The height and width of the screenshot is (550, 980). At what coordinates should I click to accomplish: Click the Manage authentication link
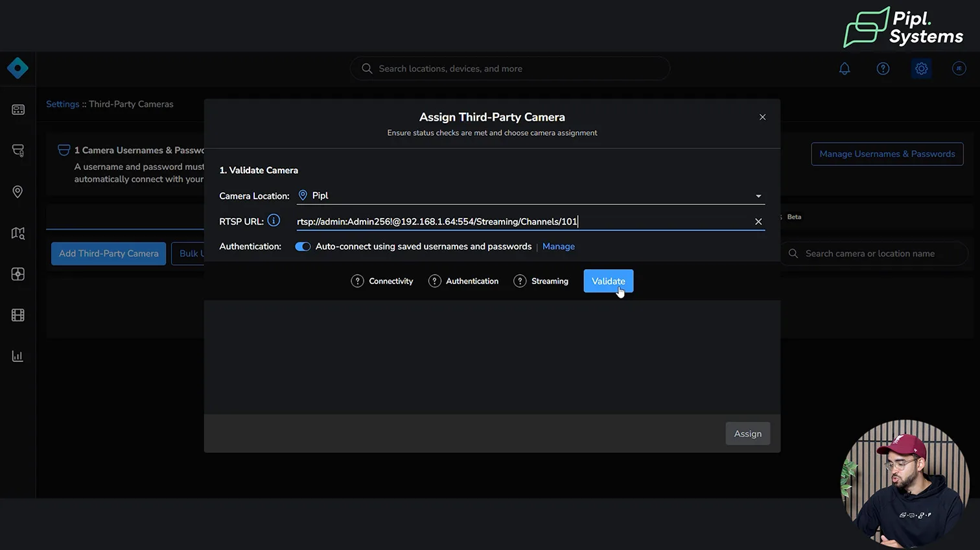tap(558, 246)
